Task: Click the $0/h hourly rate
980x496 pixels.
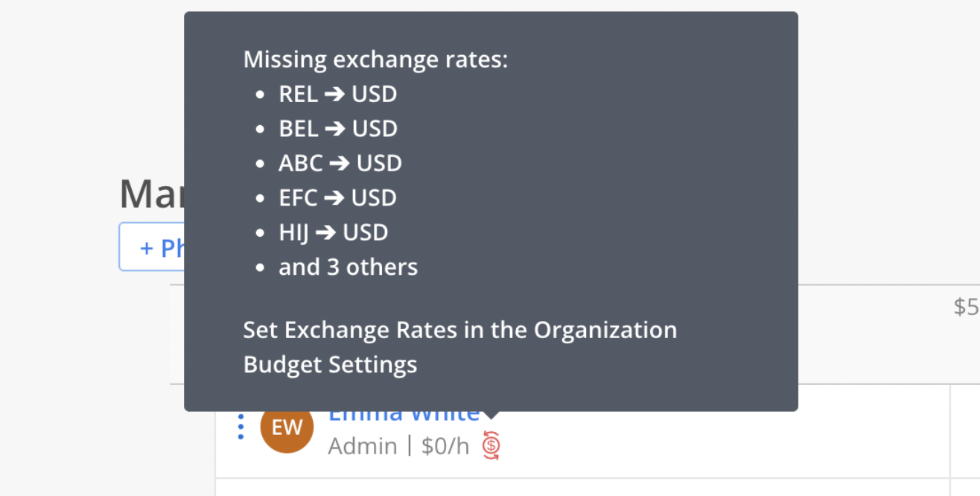Action: click(445, 446)
